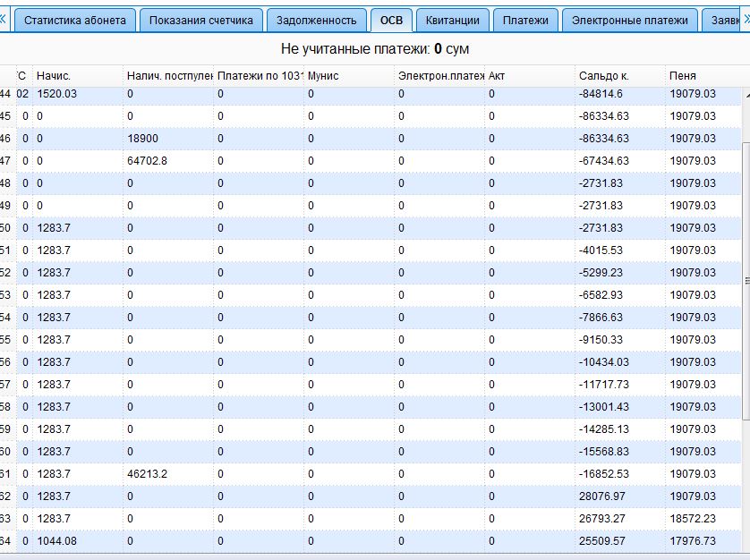Switch to the Показания счетчика tab

click(201, 20)
